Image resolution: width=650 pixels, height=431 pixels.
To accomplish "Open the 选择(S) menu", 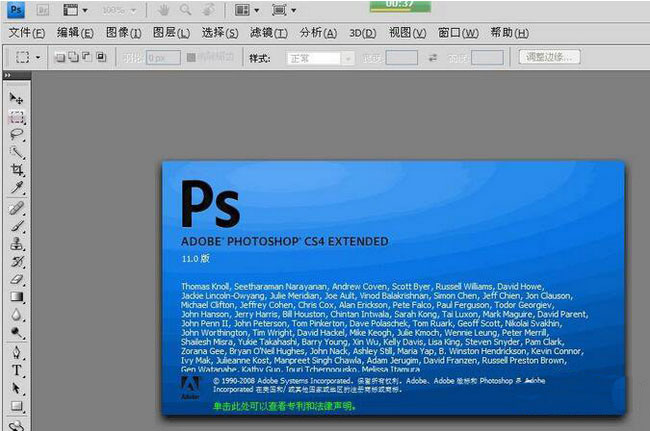I will (220, 33).
